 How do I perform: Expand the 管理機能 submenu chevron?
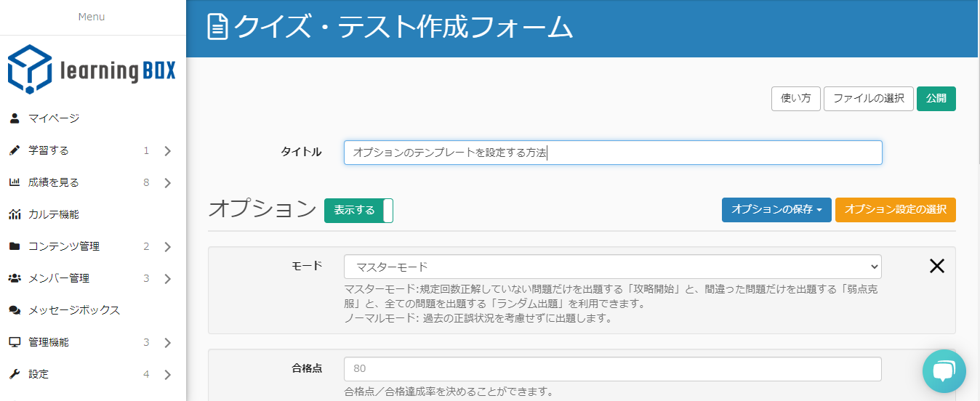(x=167, y=343)
